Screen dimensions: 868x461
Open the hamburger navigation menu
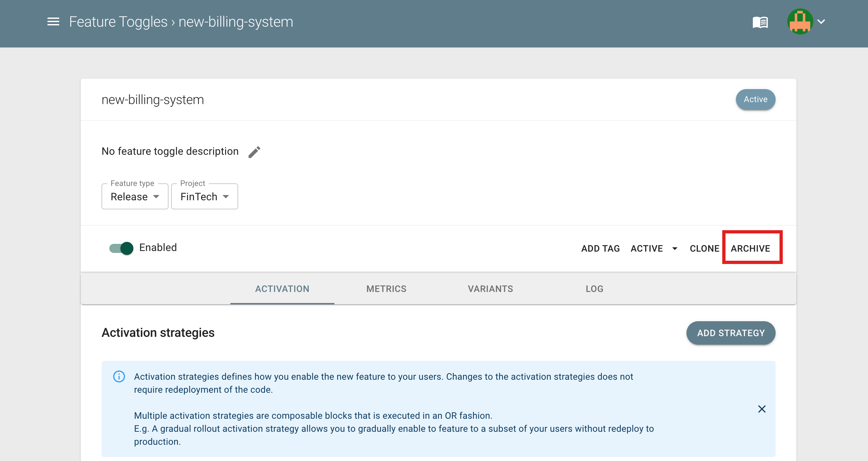tap(53, 22)
